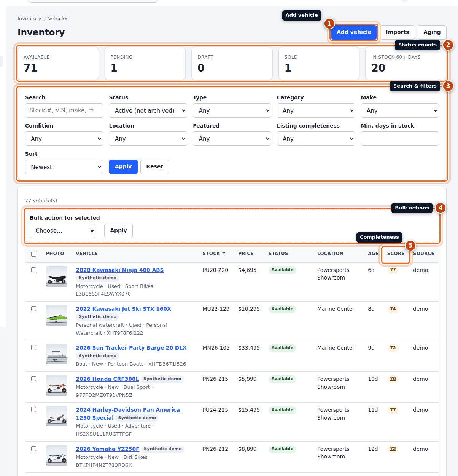Click stock number PN26-215
Screen dimensions: 458x476
215,379
